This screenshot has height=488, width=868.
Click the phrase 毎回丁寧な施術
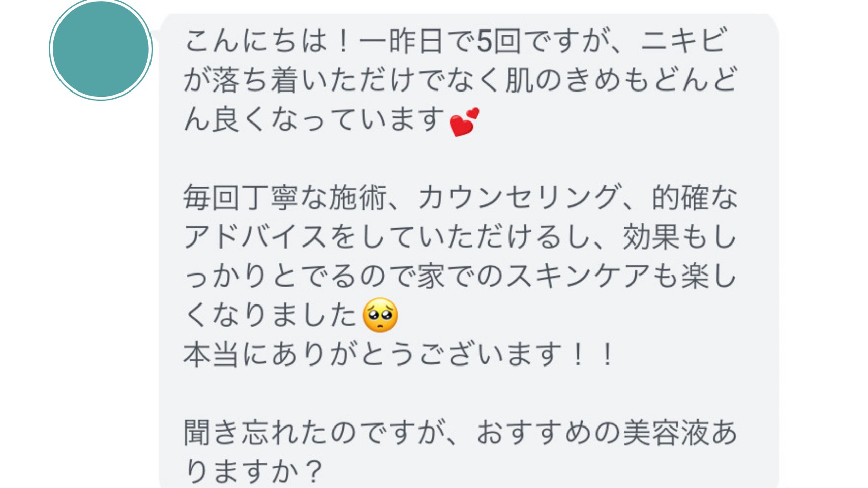285,197
